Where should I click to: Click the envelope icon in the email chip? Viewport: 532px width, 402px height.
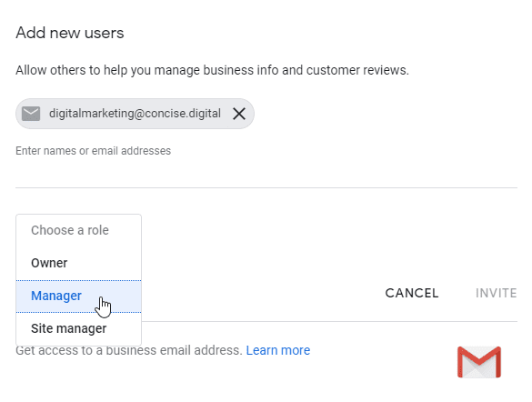coord(31,114)
